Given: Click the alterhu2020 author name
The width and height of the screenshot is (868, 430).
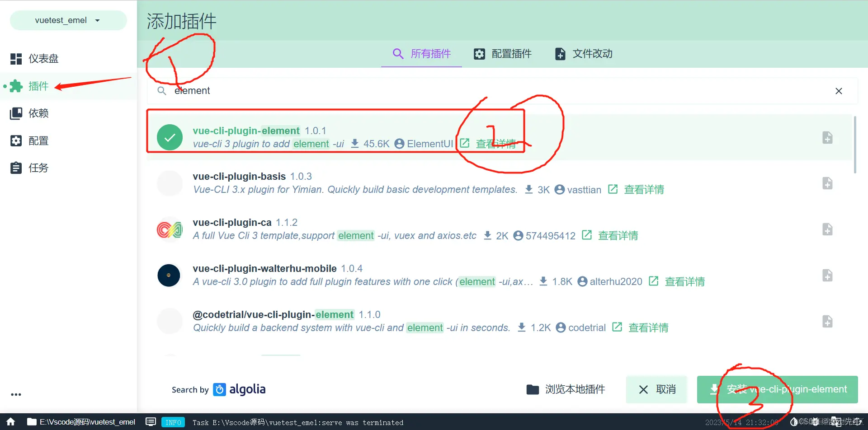Looking at the screenshot, I should pyautogui.click(x=616, y=282).
